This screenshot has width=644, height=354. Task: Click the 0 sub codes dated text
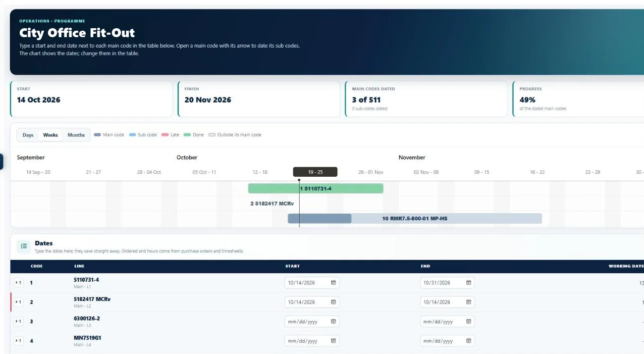[370, 108]
